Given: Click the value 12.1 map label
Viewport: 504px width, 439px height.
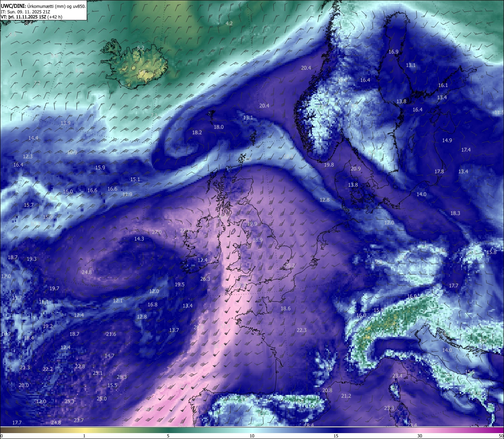Looking at the screenshot, I should coord(118,300).
